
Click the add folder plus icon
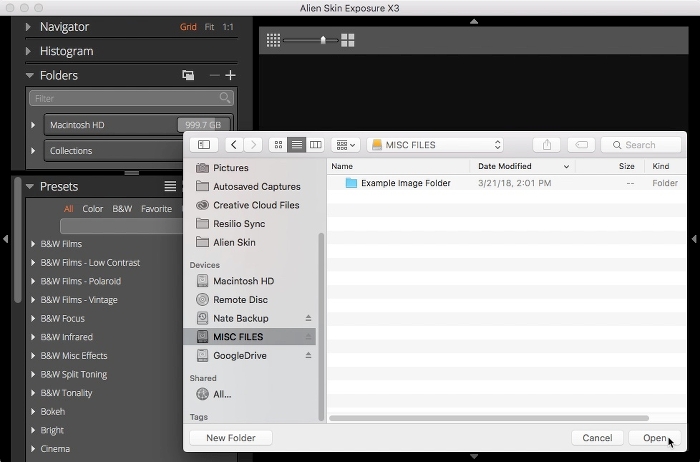pos(230,75)
